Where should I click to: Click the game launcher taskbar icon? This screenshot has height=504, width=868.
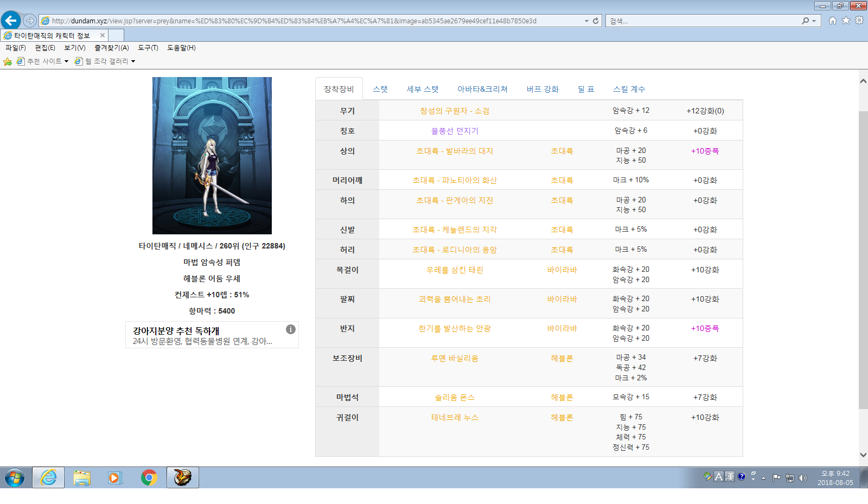click(183, 477)
